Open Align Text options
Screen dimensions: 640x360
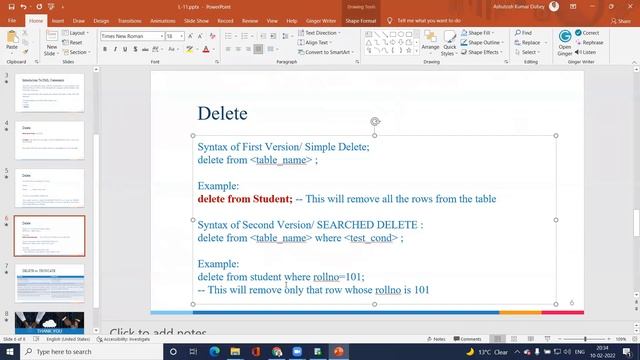[315, 42]
